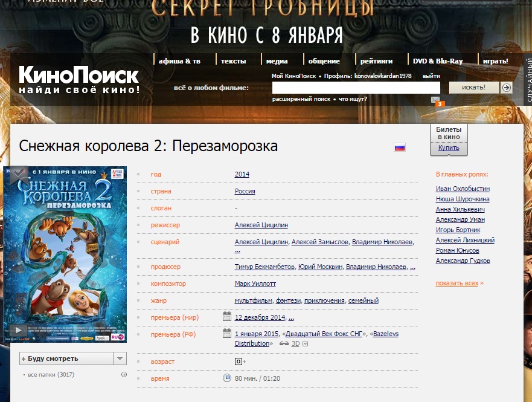Click the искать! search button
This screenshot has width=532, height=402.
point(474,88)
